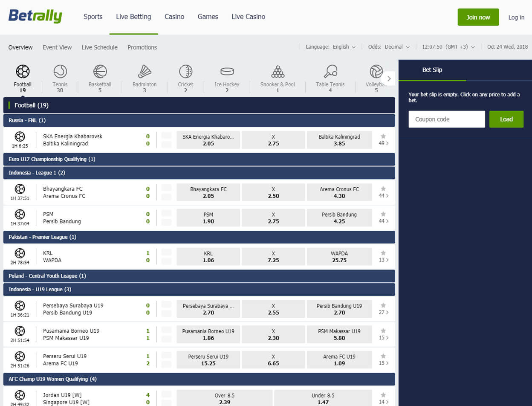Bet on Over 8.5 at 2.39

point(224,398)
